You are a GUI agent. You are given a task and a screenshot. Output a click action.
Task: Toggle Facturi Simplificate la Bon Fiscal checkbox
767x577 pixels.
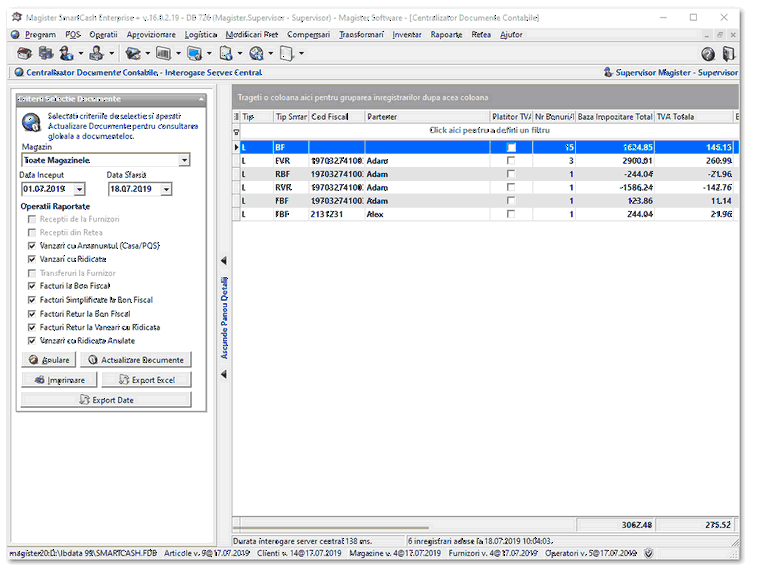[x=32, y=300]
